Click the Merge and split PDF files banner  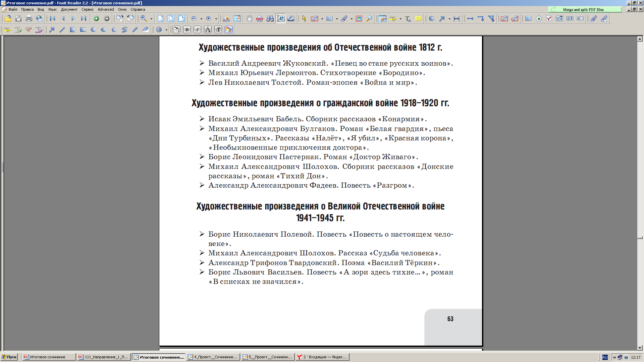point(585,9)
